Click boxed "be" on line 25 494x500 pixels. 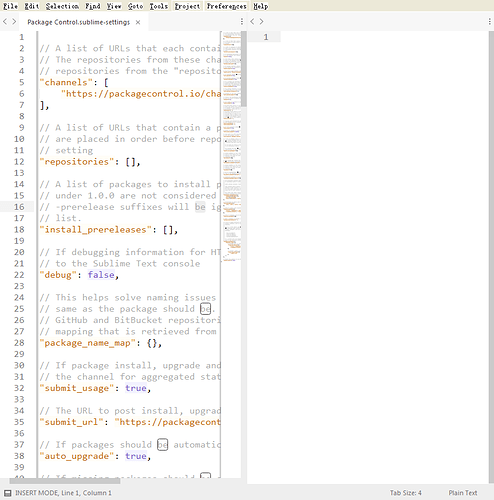click(x=205, y=309)
